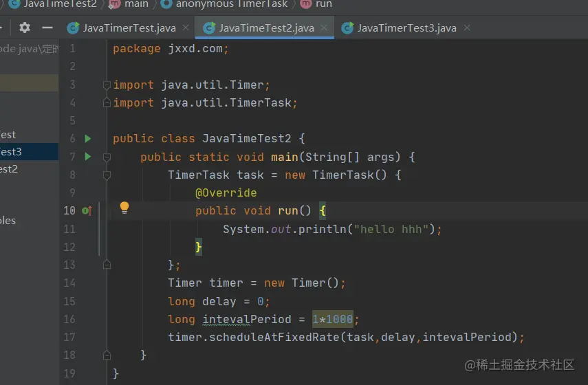Click the highlighted 1*1000 expression
This screenshot has height=385, width=588.
pyautogui.click(x=333, y=320)
